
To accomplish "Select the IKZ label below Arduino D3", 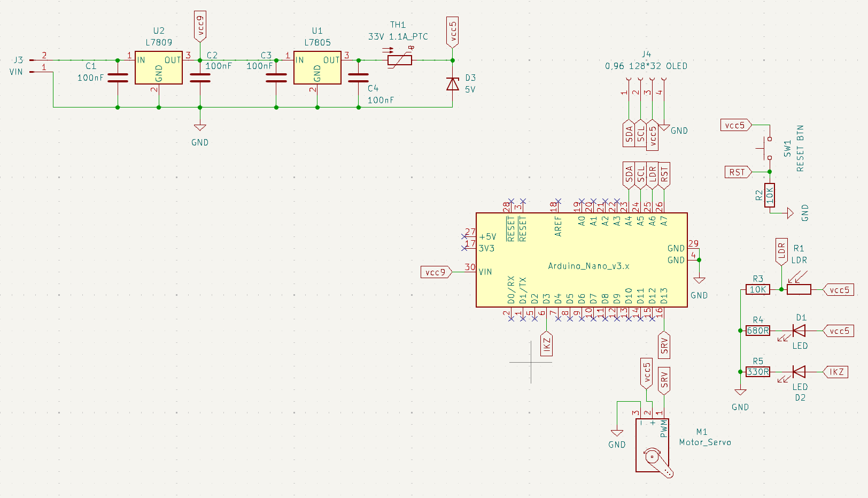I will pyautogui.click(x=546, y=344).
